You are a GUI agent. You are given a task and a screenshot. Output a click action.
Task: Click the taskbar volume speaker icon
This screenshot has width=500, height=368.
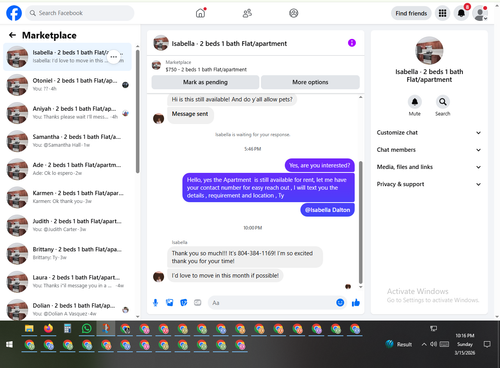coord(433,344)
